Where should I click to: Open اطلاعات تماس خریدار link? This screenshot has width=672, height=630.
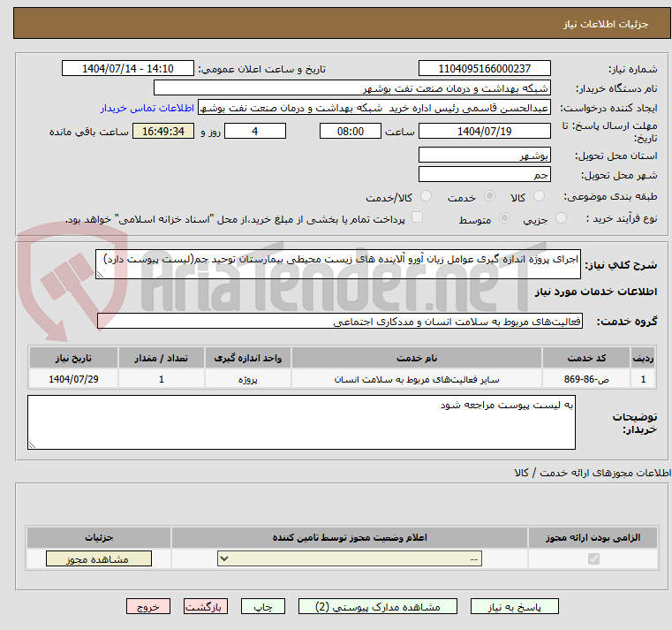tap(147, 108)
